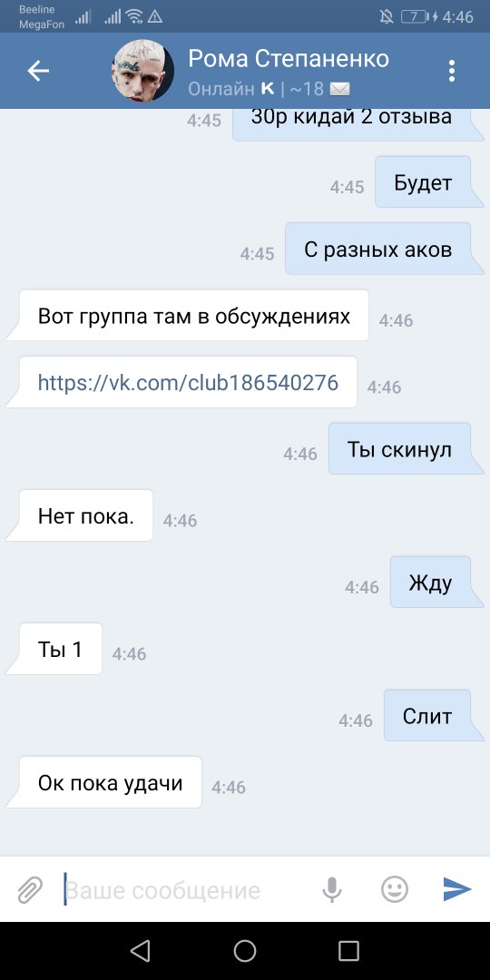Open the vk.com/club186540276 link

pyautogui.click(x=188, y=382)
